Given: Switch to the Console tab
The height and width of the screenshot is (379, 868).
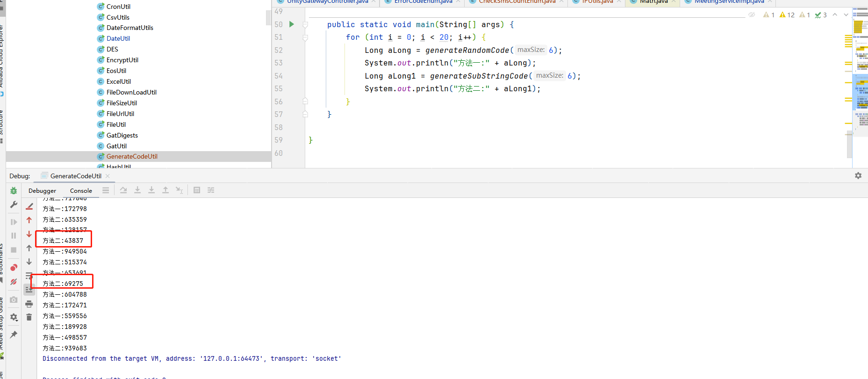Looking at the screenshot, I should click(81, 190).
